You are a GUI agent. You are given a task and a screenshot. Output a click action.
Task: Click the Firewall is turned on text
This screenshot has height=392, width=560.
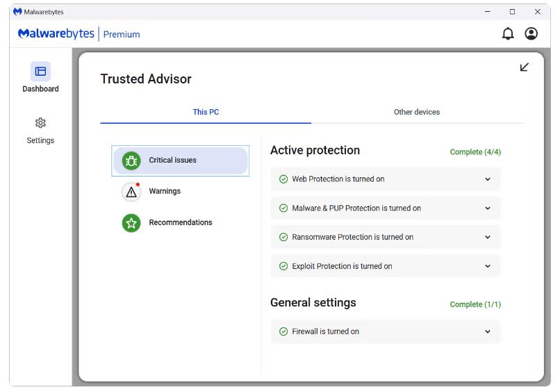coord(325,332)
